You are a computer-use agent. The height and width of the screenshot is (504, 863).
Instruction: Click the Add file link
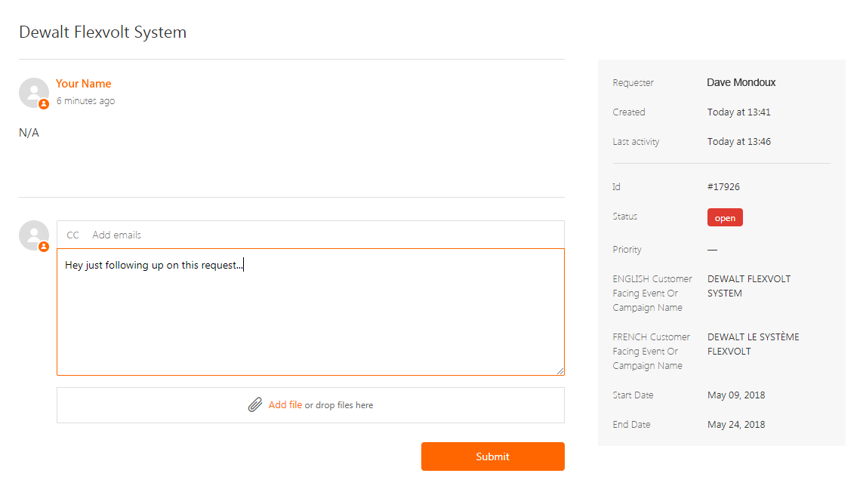(285, 405)
